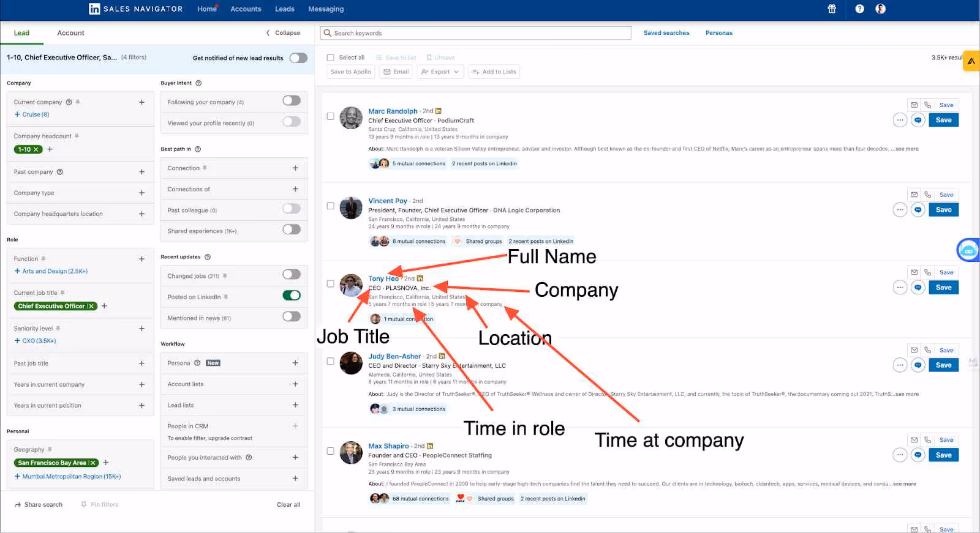This screenshot has width=980, height=533.
Task: Open more options for Marc Randolph
Action: (x=900, y=120)
